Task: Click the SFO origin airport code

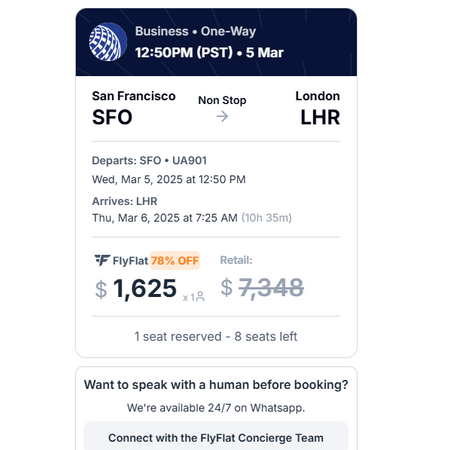Action: (x=112, y=117)
